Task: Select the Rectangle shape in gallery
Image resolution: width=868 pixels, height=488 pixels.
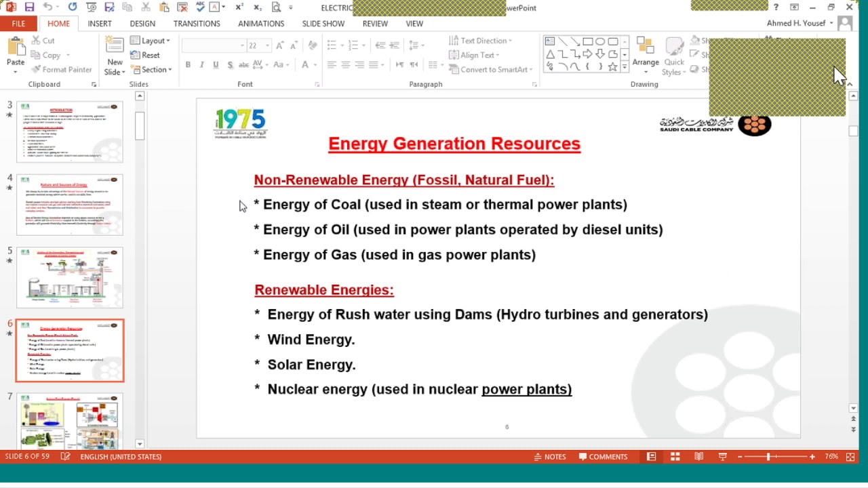Action: pyautogui.click(x=588, y=41)
